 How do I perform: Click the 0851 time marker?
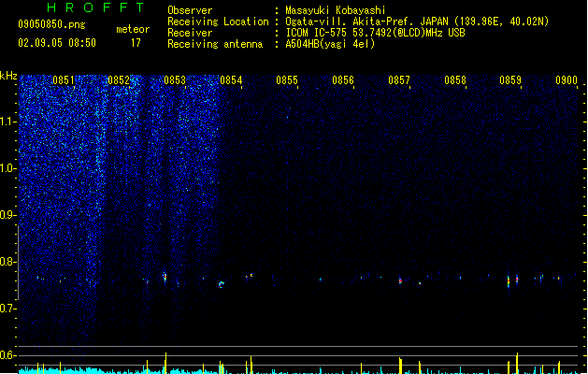click(64, 80)
